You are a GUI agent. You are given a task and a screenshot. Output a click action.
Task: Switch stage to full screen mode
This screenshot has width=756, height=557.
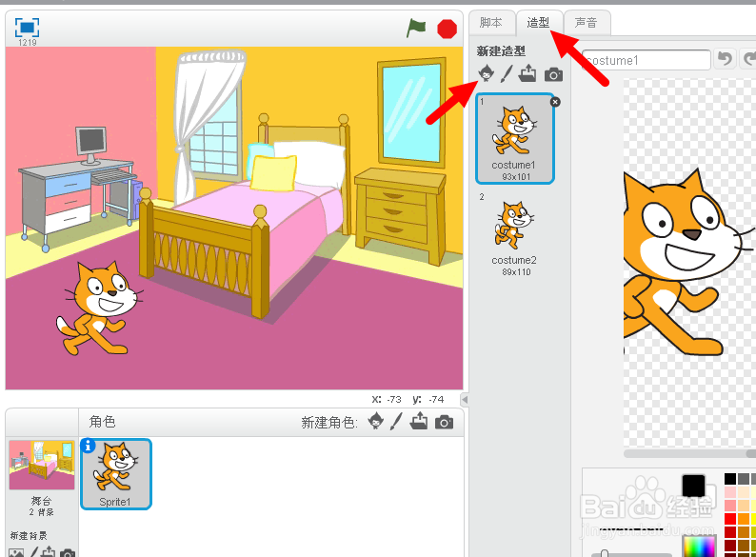27,28
